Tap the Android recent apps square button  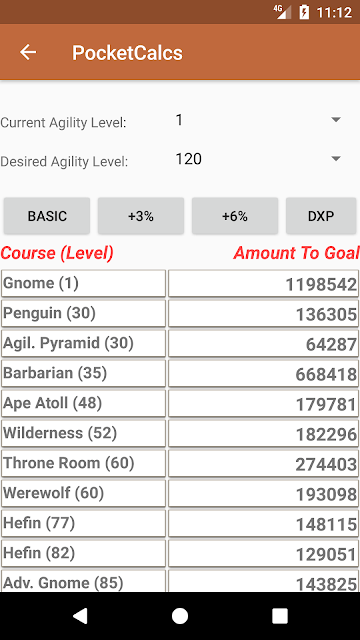pos(280,616)
